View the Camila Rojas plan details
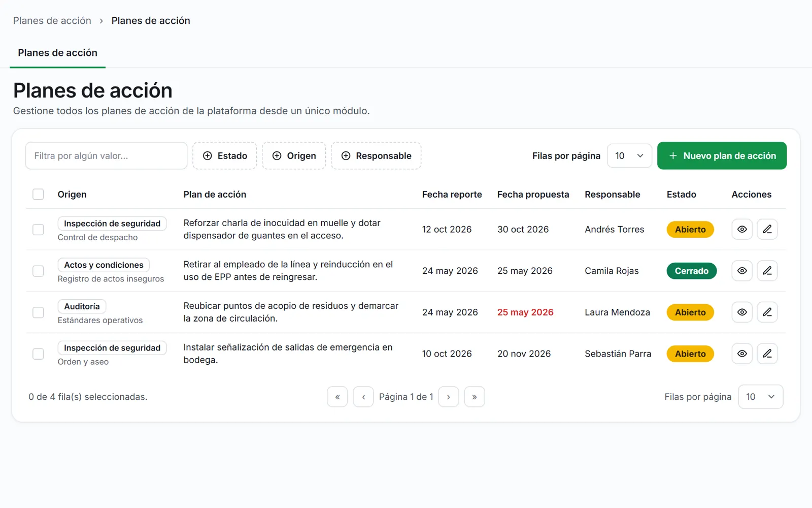 742,271
